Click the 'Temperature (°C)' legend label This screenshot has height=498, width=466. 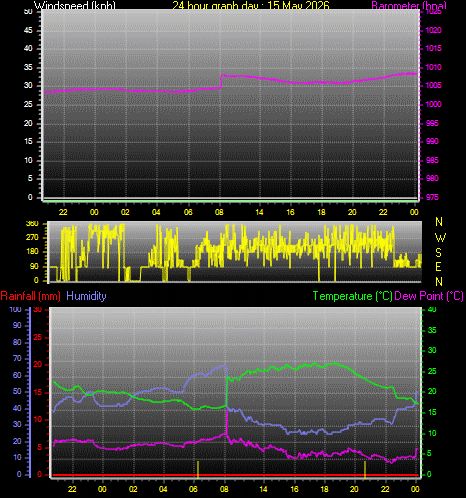pyautogui.click(x=353, y=296)
